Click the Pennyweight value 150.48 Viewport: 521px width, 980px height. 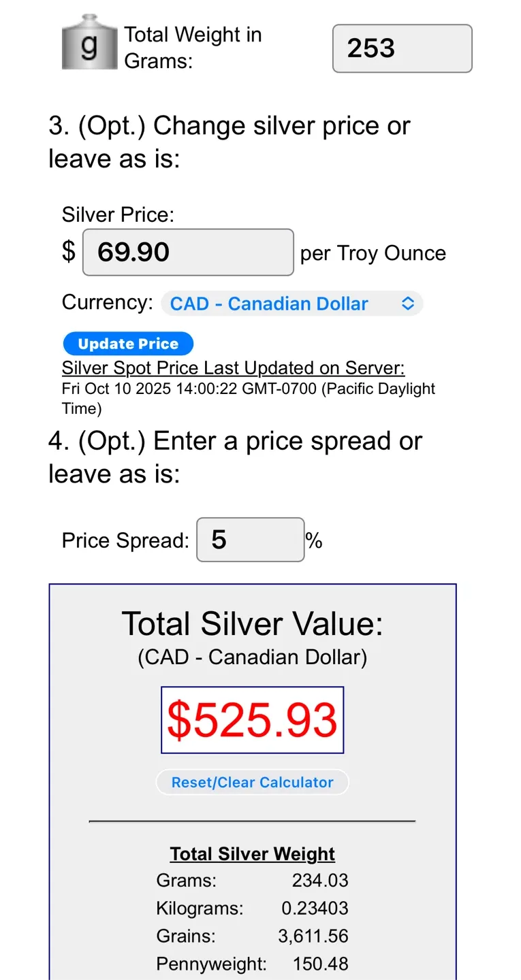coord(320,964)
